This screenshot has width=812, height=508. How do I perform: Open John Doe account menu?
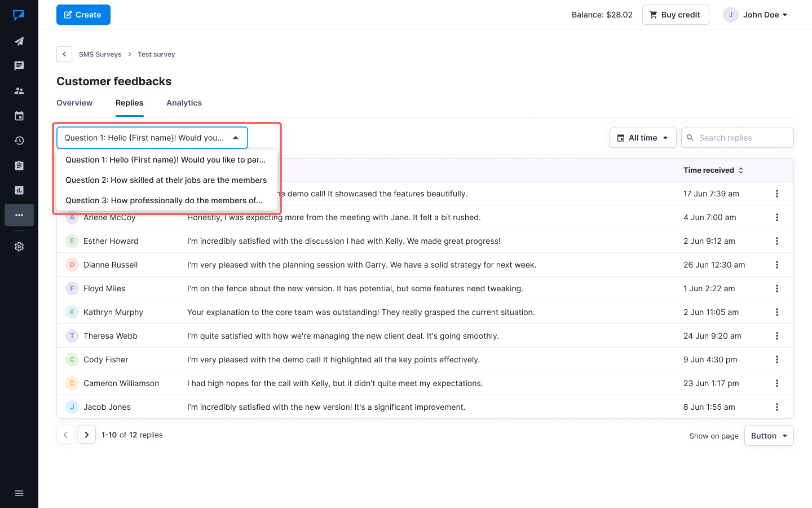pos(756,15)
